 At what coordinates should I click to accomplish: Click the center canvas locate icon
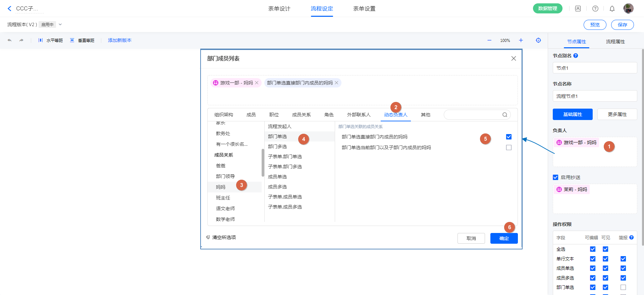click(538, 40)
